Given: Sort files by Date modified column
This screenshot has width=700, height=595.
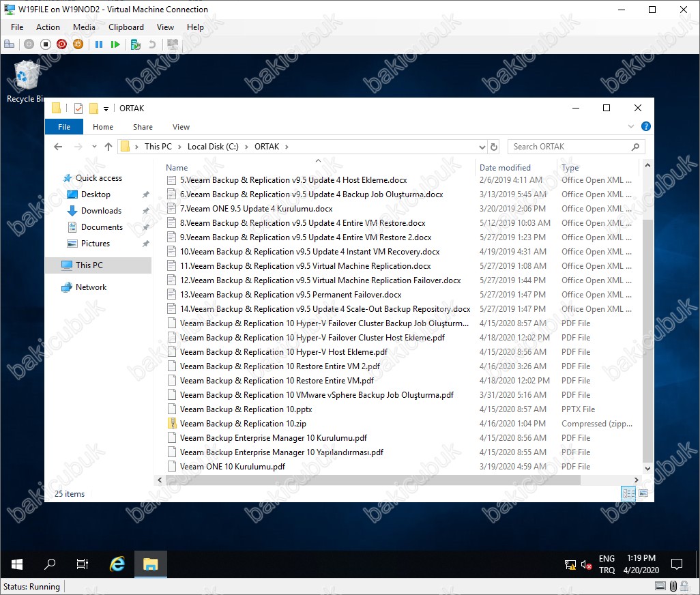Looking at the screenshot, I should click(505, 168).
